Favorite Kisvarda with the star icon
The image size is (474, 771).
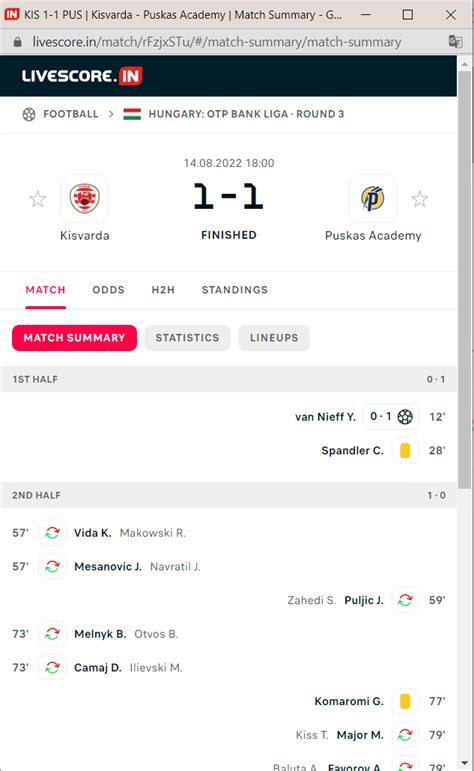click(37, 199)
